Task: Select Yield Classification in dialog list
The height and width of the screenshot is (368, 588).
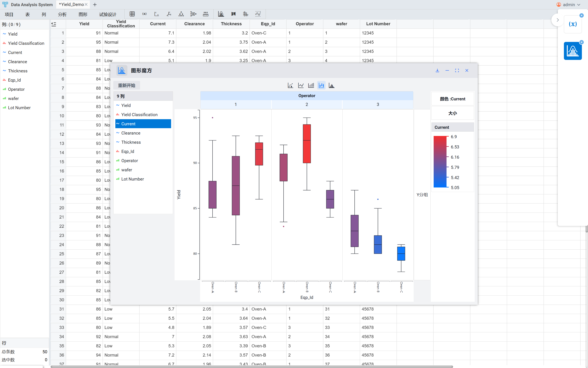Action: click(x=143, y=115)
